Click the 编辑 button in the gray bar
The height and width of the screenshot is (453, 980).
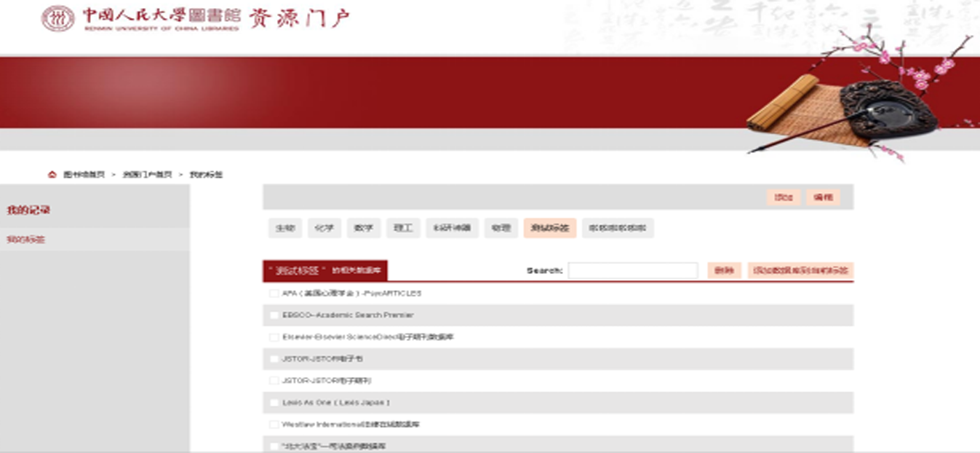pyautogui.click(x=823, y=197)
